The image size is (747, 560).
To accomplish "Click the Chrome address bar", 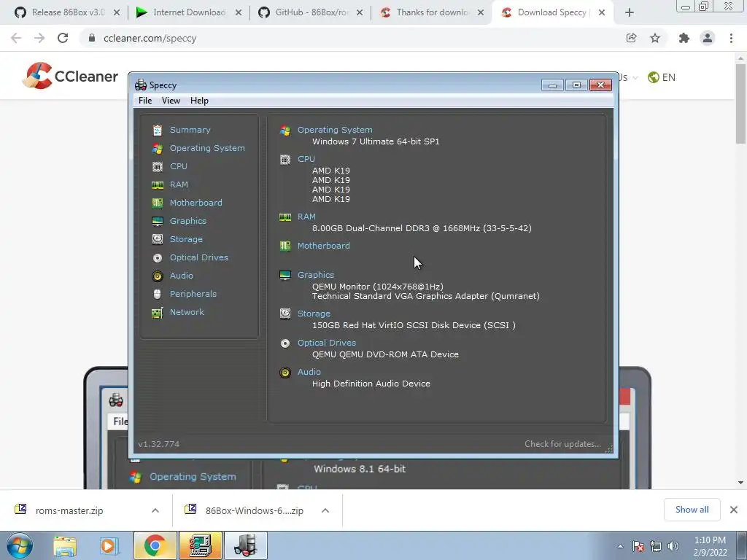I will tap(352, 38).
